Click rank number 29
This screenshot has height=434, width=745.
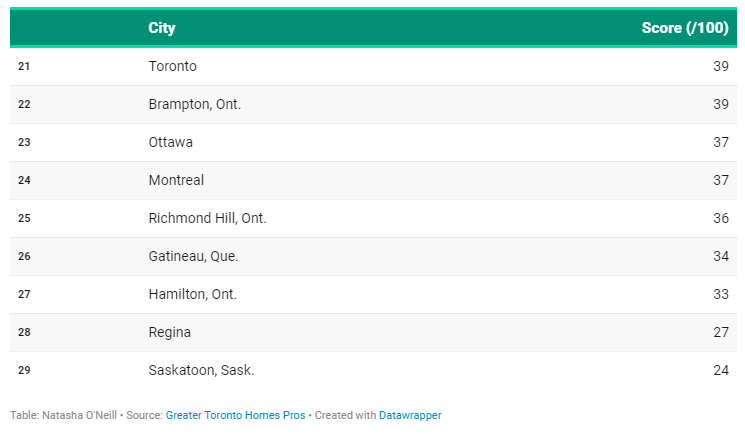pyautogui.click(x=24, y=370)
